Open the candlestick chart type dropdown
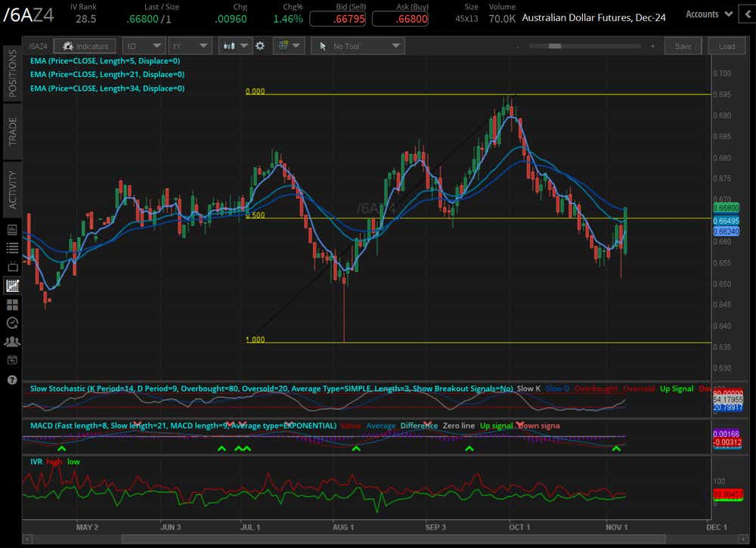This screenshot has width=756, height=548. point(235,46)
